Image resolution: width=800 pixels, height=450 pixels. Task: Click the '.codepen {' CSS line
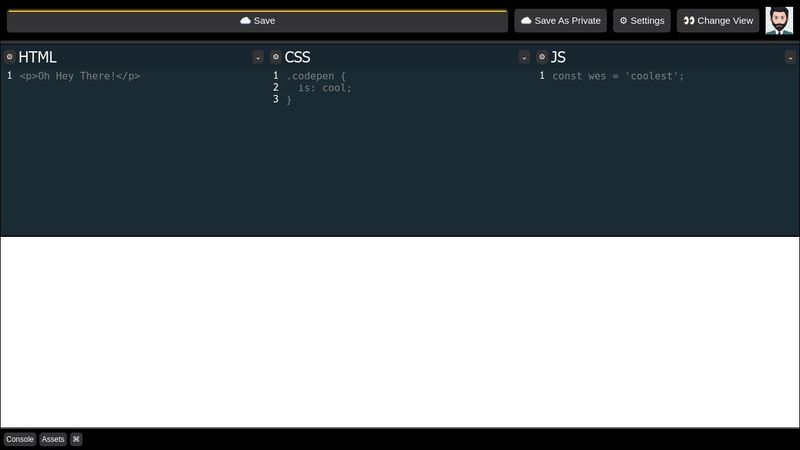click(x=316, y=76)
